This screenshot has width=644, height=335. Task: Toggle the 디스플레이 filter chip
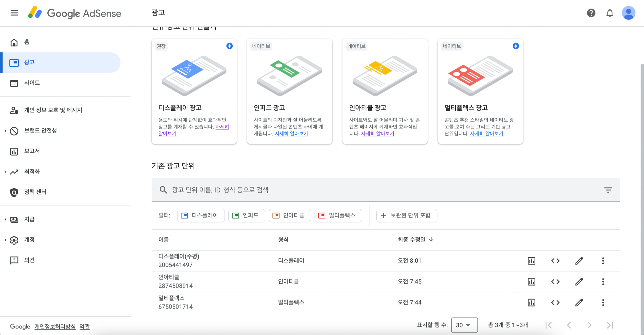(x=201, y=215)
